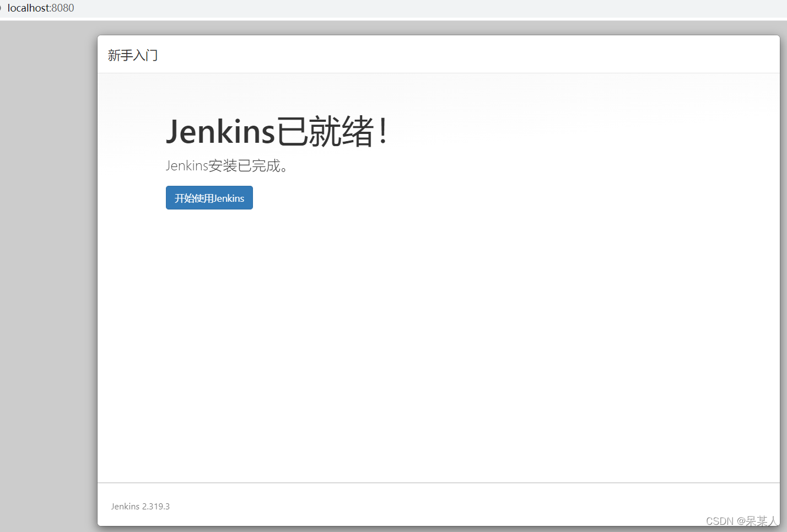Click the 开始使用Jenkins button
The height and width of the screenshot is (532, 787).
pyautogui.click(x=209, y=198)
